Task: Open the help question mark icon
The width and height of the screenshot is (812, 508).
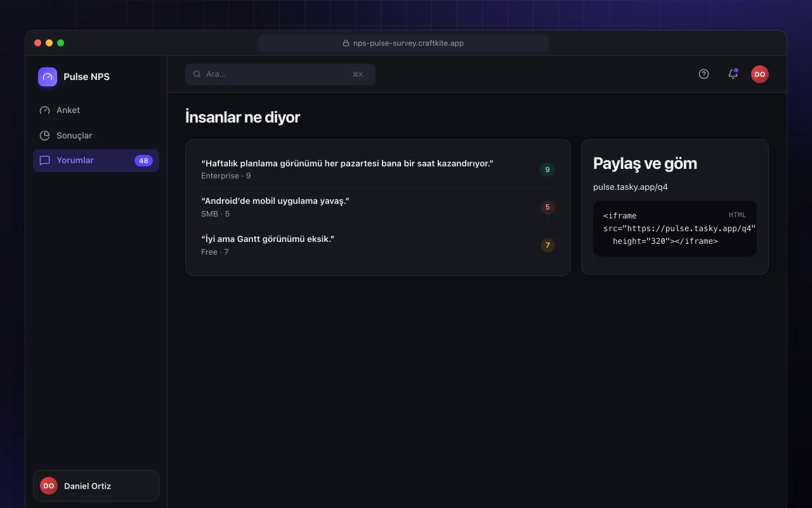Action: [704, 74]
